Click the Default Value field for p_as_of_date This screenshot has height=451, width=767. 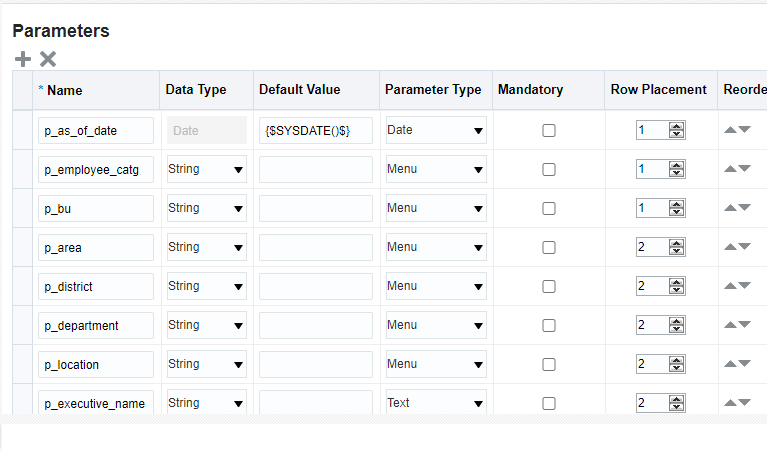click(x=316, y=131)
